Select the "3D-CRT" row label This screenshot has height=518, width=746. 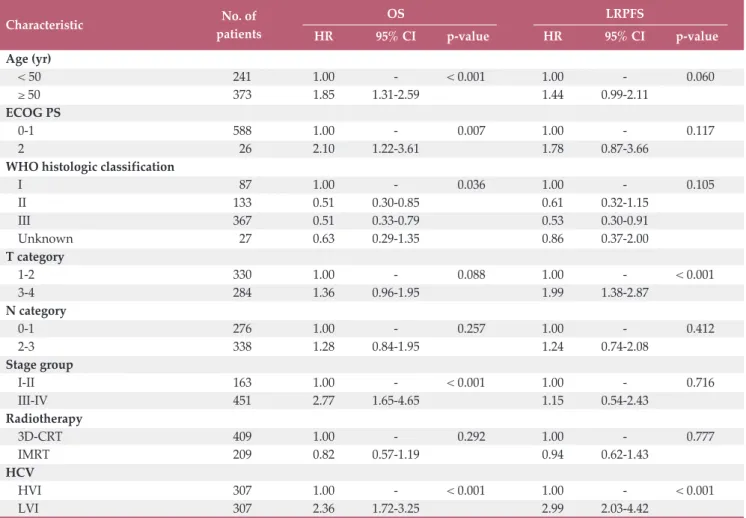tap(40, 437)
